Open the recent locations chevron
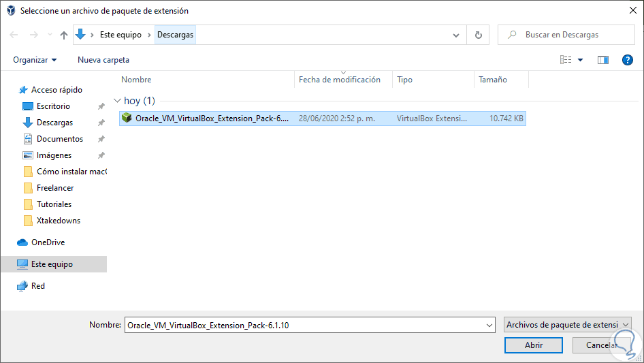This screenshot has width=644, height=363. (50, 35)
